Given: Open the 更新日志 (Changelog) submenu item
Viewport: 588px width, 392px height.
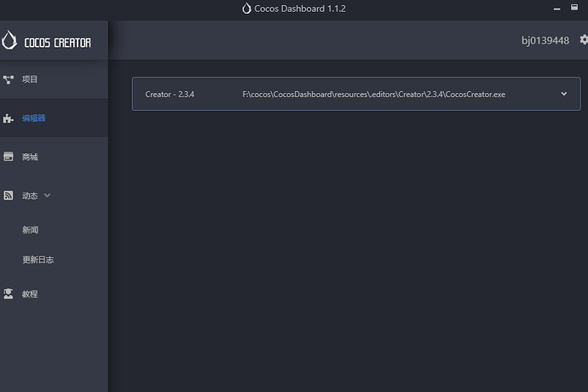Looking at the screenshot, I should click(38, 260).
